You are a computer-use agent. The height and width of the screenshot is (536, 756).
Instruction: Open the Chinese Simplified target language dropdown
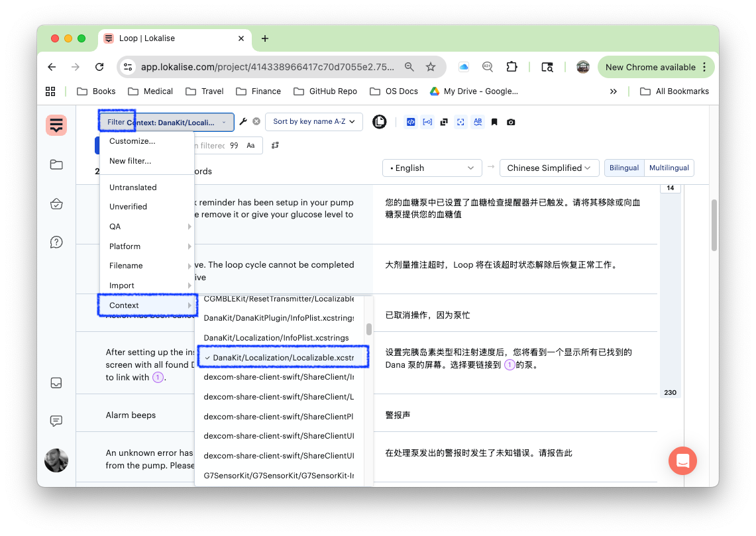(x=549, y=168)
